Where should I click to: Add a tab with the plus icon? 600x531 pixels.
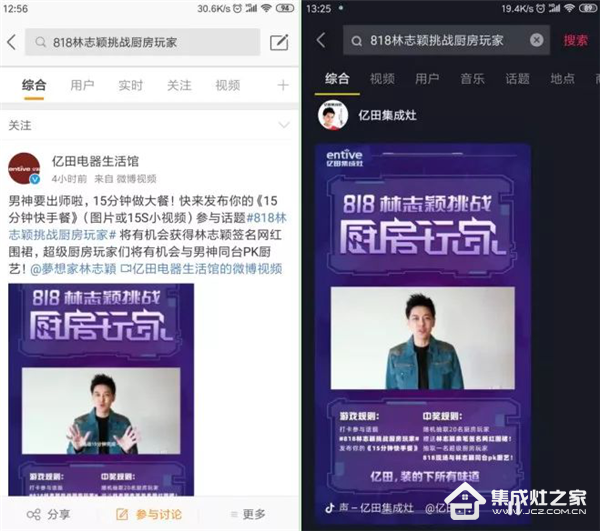click(283, 85)
